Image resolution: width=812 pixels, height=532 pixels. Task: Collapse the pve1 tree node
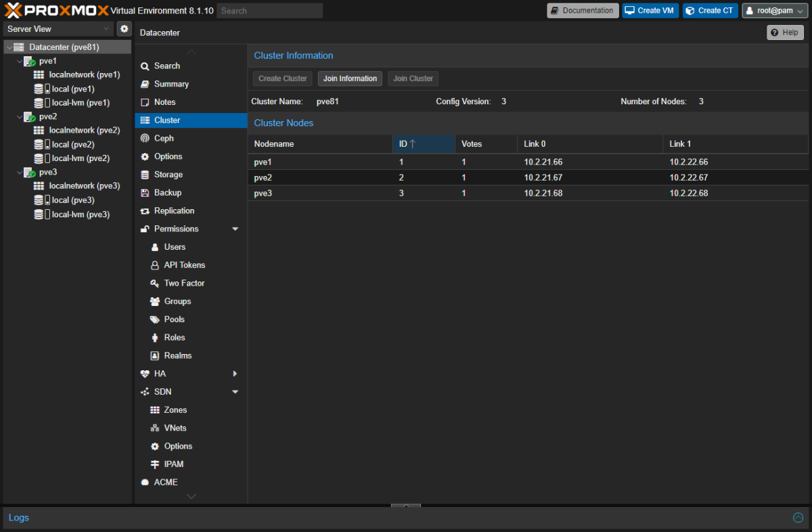pos(19,61)
